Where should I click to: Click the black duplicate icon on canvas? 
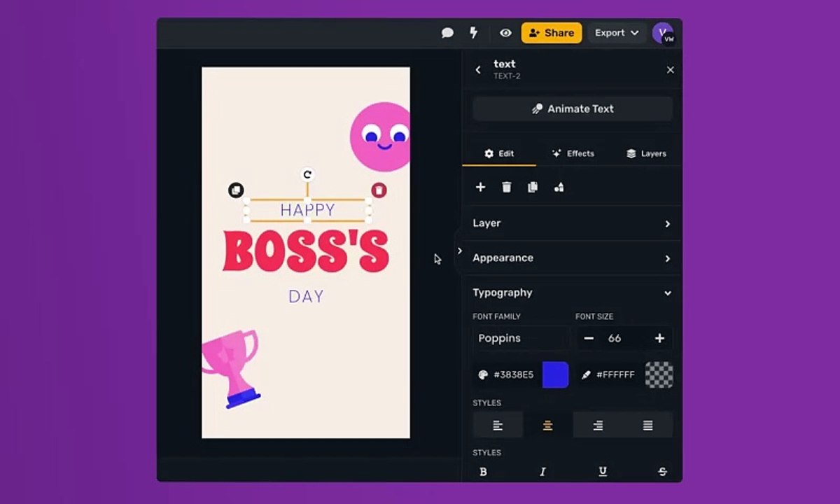coord(236,190)
